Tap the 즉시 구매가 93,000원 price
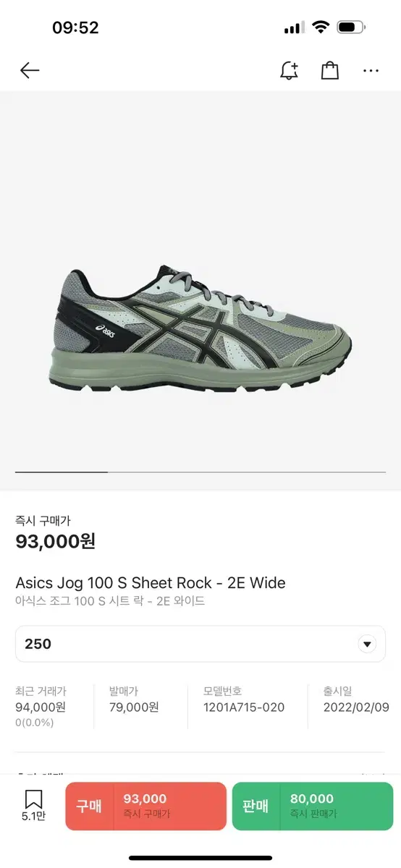 [x=56, y=533]
